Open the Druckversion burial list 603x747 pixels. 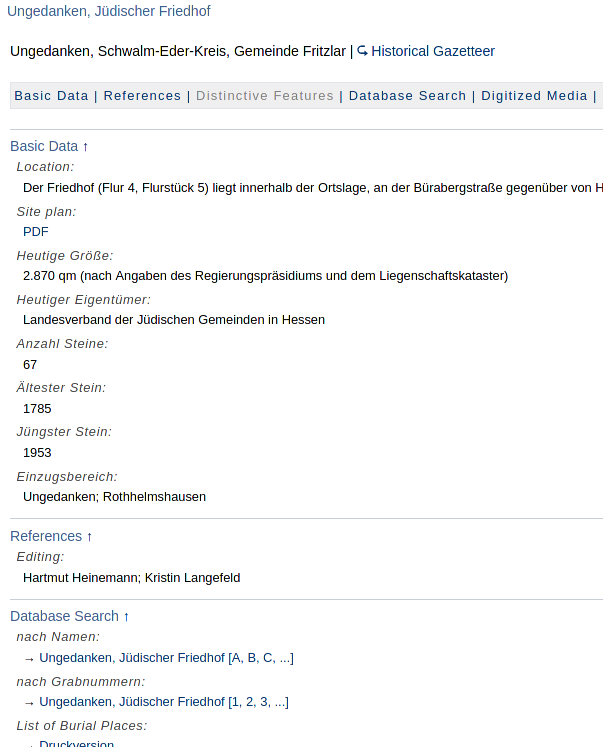pos(76,743)
